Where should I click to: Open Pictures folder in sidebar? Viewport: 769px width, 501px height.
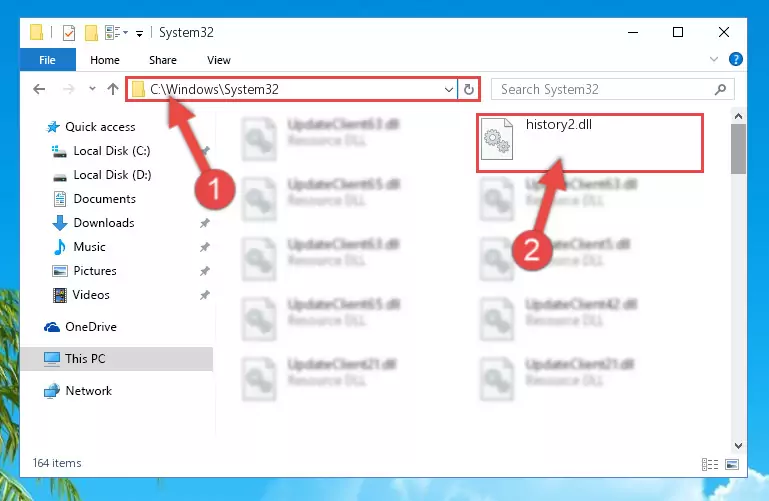95,271
